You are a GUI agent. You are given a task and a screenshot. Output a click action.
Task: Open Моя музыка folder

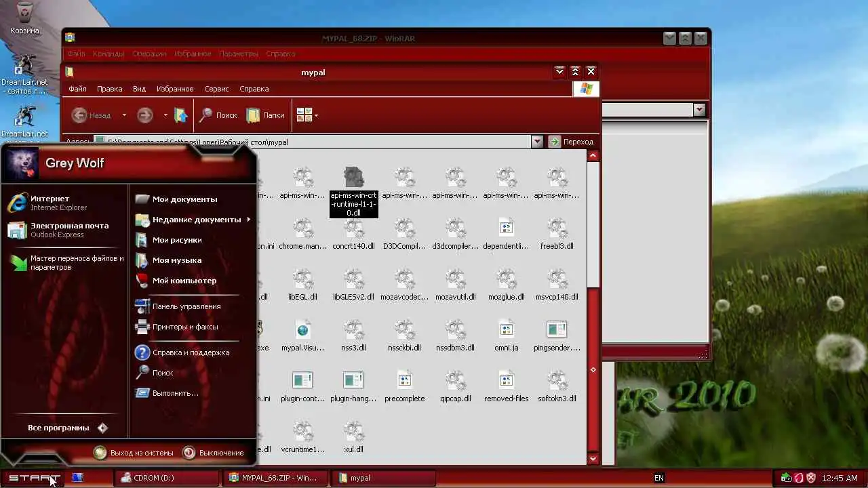[168, 260]
